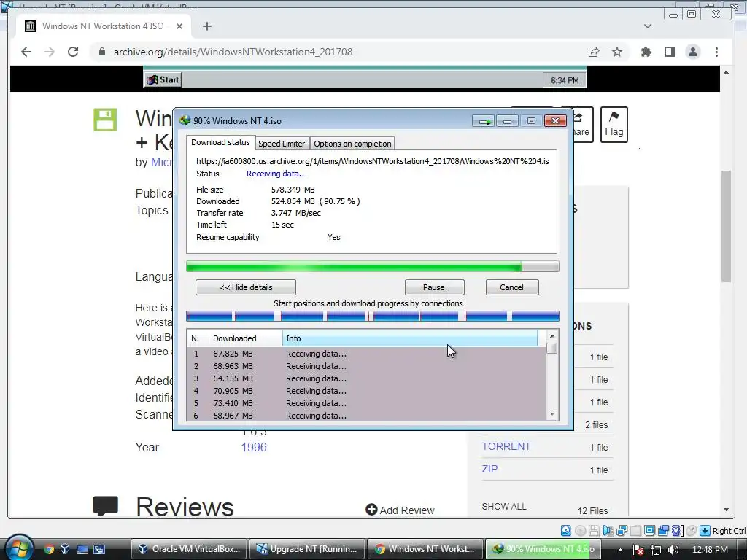Click the Downloaded column header

pos(245,338)
